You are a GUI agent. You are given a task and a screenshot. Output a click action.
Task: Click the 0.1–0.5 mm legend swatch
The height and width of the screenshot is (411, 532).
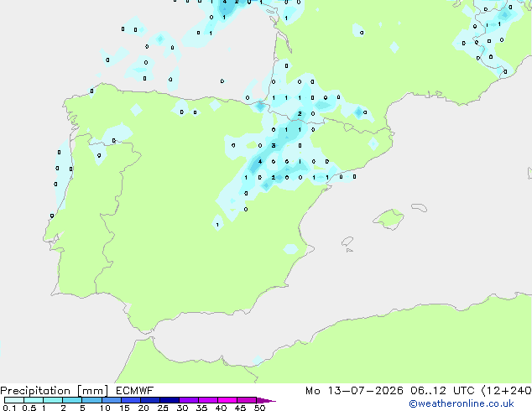(x=14, y=400)
